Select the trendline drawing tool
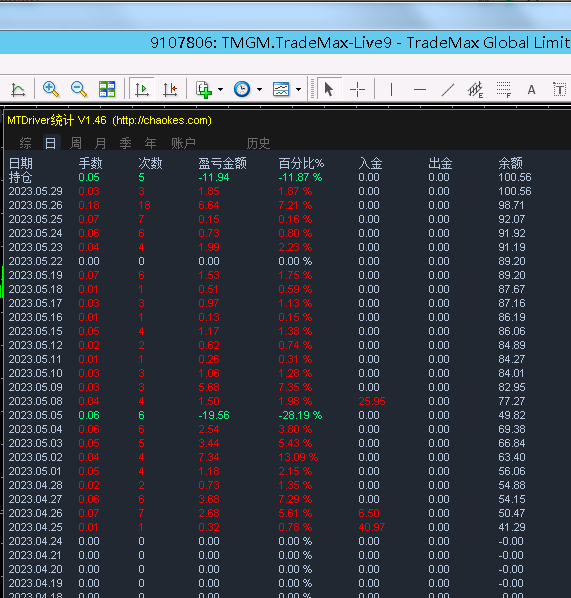 [448, 90]
